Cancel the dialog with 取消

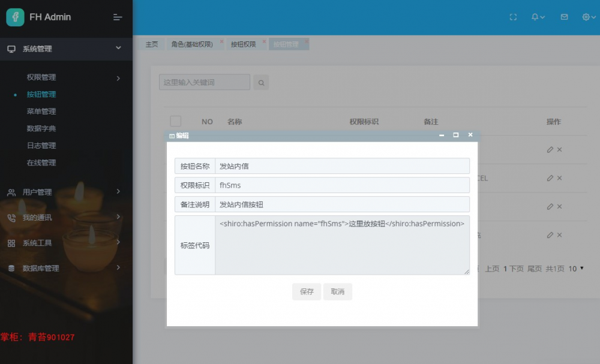[338, 291]
